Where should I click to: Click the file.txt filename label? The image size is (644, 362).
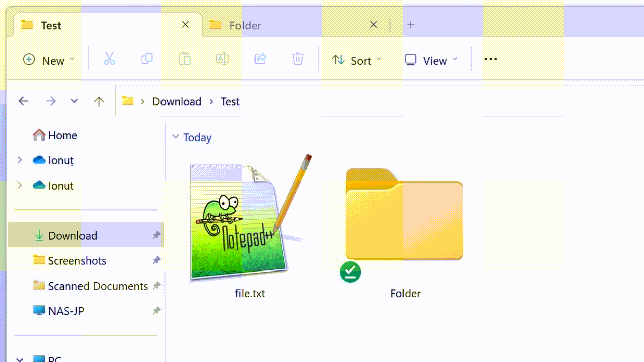(x=250, y=293)
